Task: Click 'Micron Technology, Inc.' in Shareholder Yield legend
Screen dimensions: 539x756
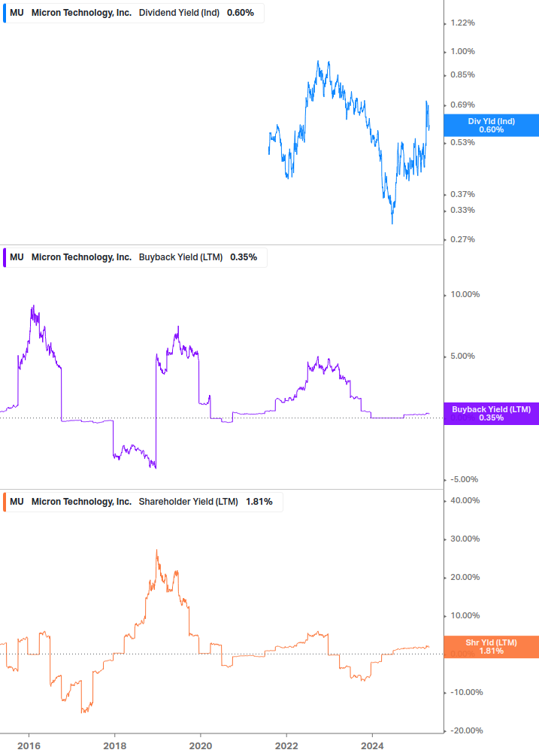Action: (x=81, y=502)
